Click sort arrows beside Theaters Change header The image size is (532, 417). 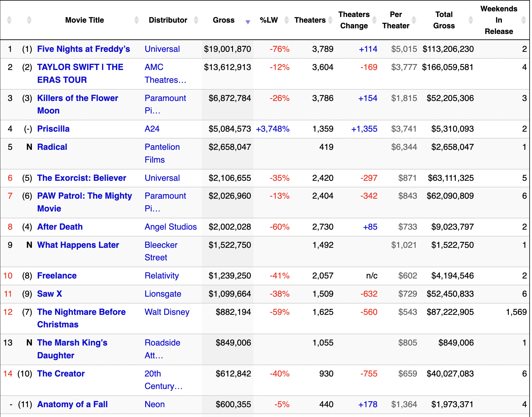374,20
